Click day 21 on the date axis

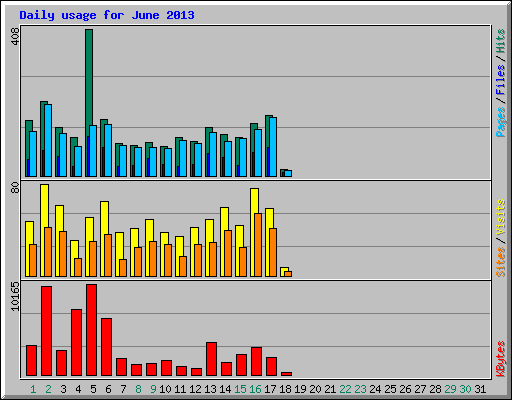click(330, 389)
